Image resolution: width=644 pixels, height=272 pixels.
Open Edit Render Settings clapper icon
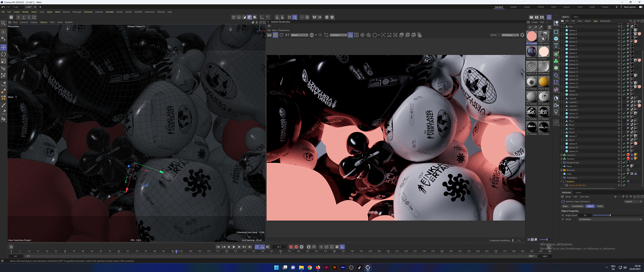click(542, 17)
